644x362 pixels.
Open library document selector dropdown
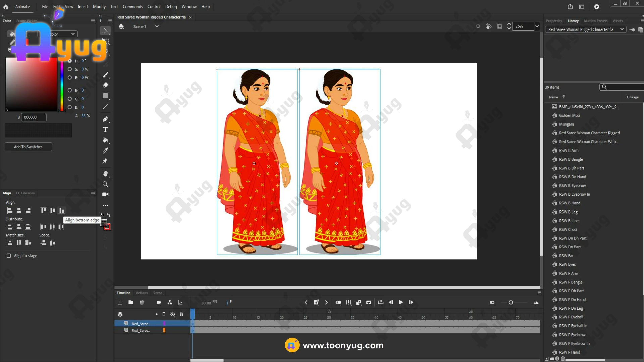[622, 29]
